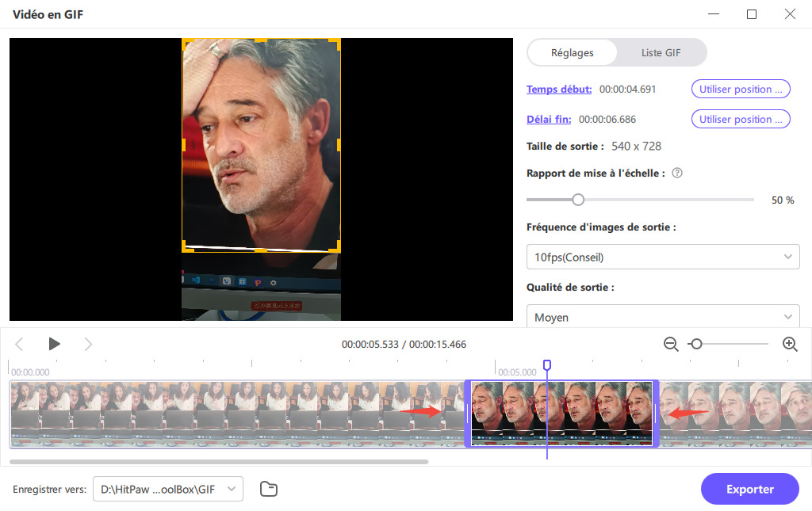
Task: Click Utiliser position next to Délai fin
Action: (741, 119)
